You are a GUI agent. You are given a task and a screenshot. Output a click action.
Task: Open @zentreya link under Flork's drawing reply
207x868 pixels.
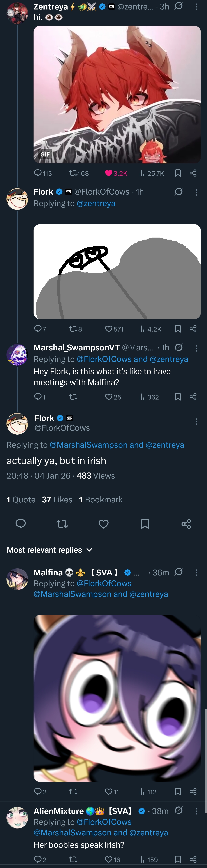pyautogui.click(x=96, y=203)
